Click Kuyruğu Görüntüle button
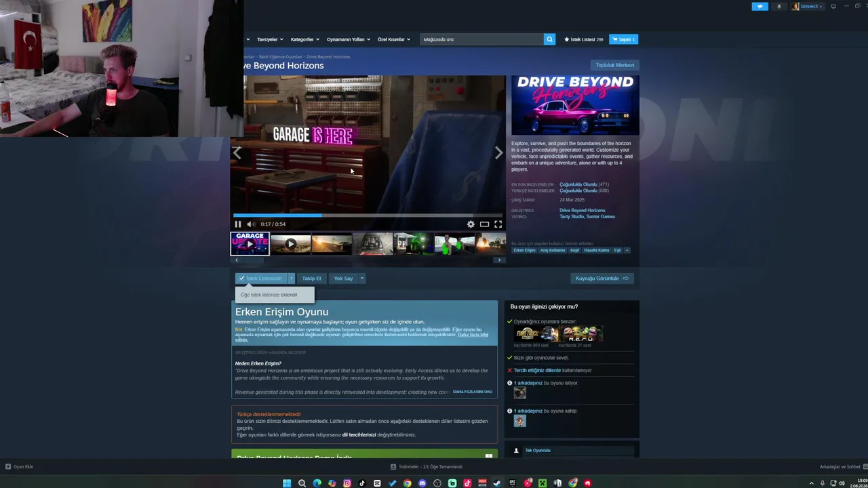868x488 pixels. (602, 279)
